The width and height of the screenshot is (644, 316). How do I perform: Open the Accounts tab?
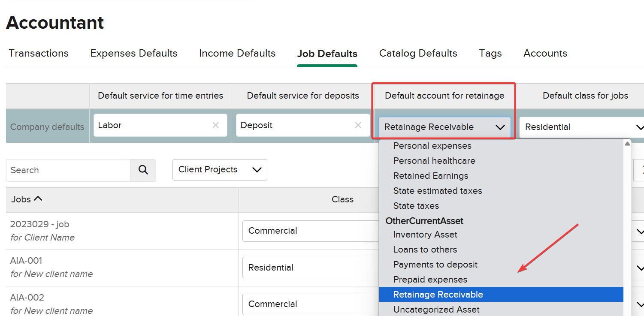click(x=545, y=54)
